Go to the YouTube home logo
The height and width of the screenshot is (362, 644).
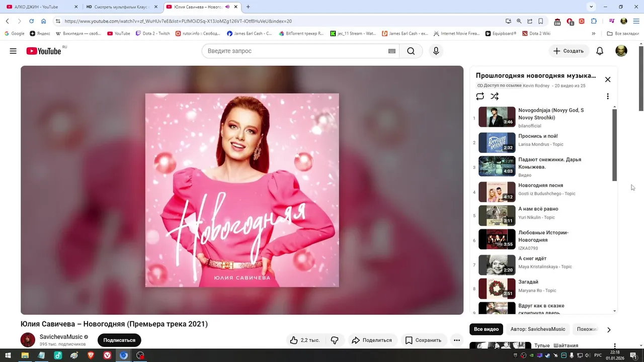pyautogui.click(x=44, y=51)
